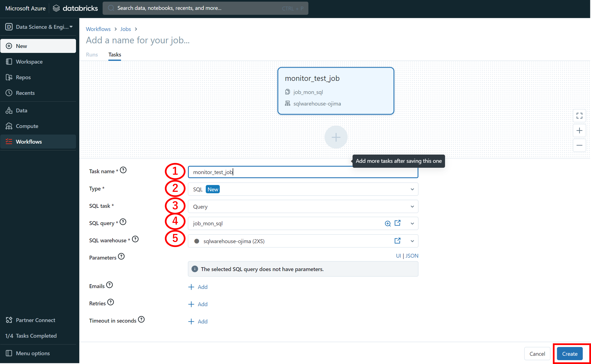Screen dimensions: 591x364
Task: Select the monitor_test_job task card
Action: [336, 91]
